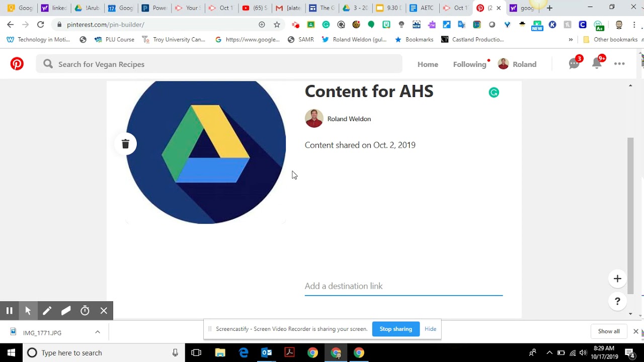644x362 pixels.
Task: Pause the Screencastify recording
Action: coord(9,311)
